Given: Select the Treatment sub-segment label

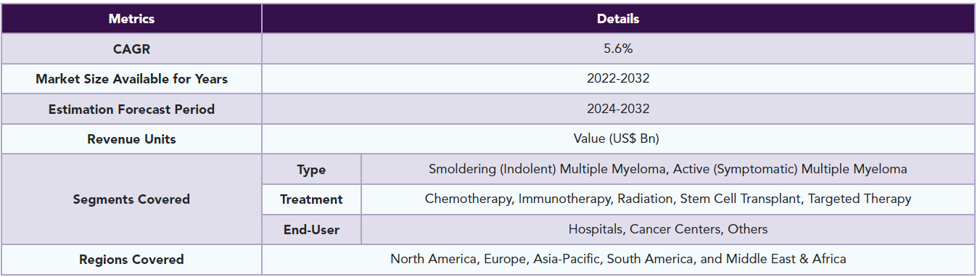Looking at the screenshot, I should [x=311, y=199].
